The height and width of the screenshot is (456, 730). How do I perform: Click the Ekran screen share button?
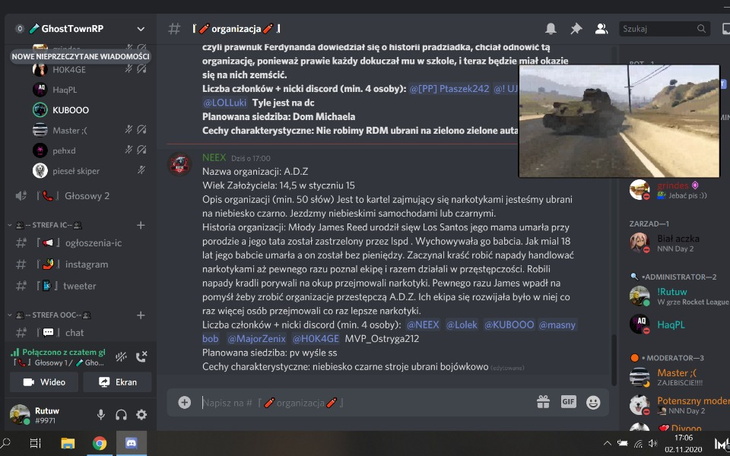pyautogui.click(x=117, y=382)
